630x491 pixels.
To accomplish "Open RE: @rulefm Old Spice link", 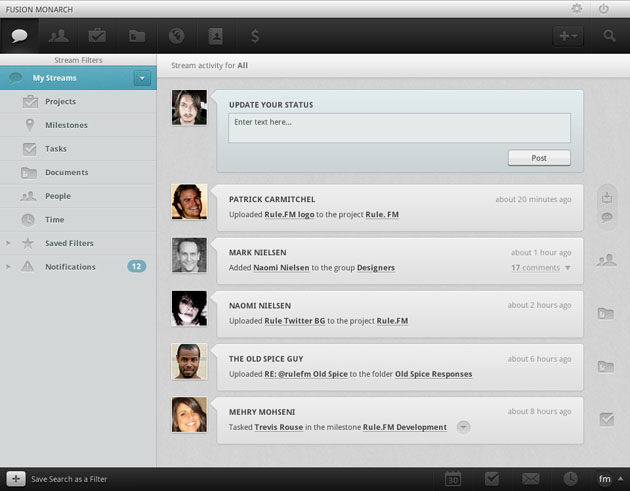I will tap(306, 374).
